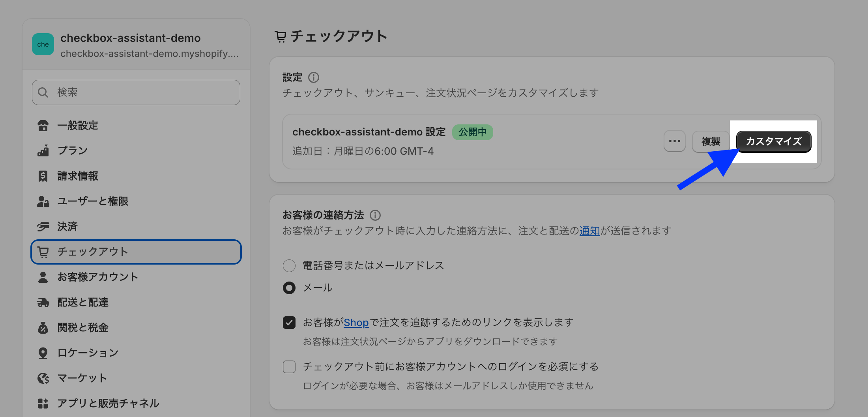Click the プラン chart icon
Viewport: 868px width, 417px height.
(x=43, y=151)
